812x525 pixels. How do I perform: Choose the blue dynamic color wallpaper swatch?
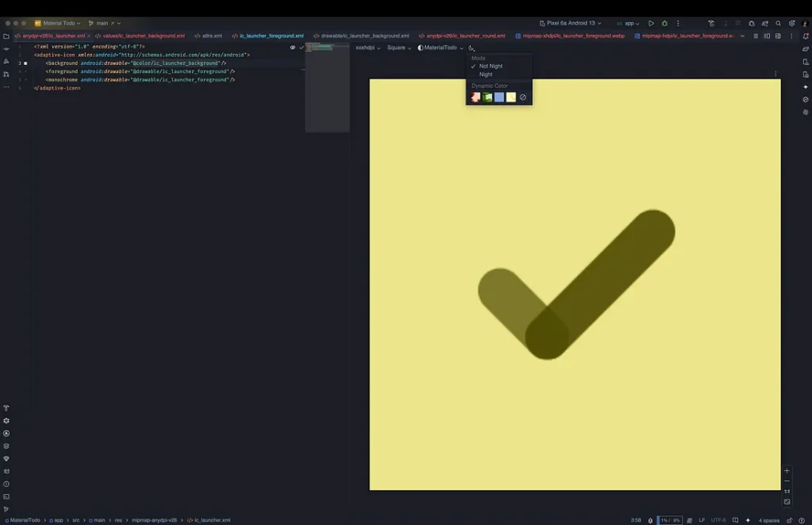[x=499, y=98]
